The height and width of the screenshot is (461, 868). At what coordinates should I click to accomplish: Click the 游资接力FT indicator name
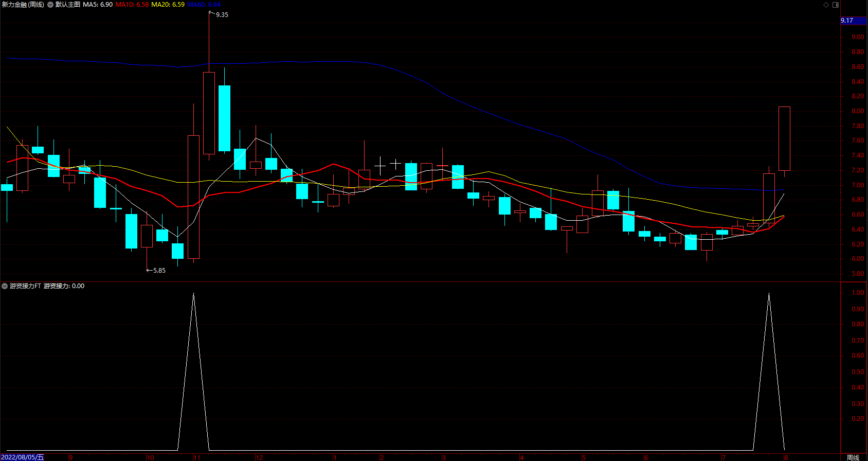tap(25, 286)
